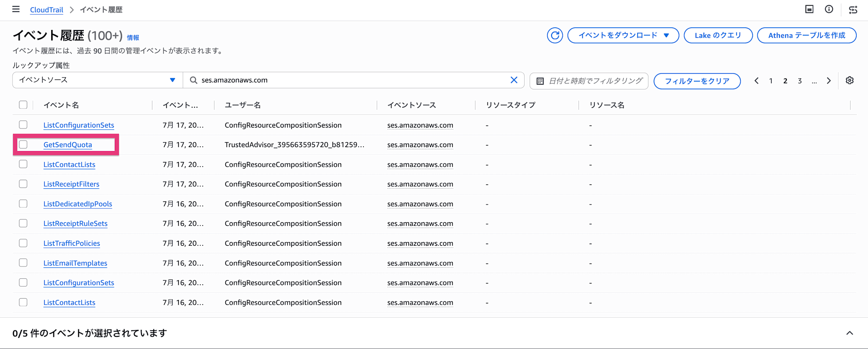Check the GetSendQuota row checkbox

point(23,145)
